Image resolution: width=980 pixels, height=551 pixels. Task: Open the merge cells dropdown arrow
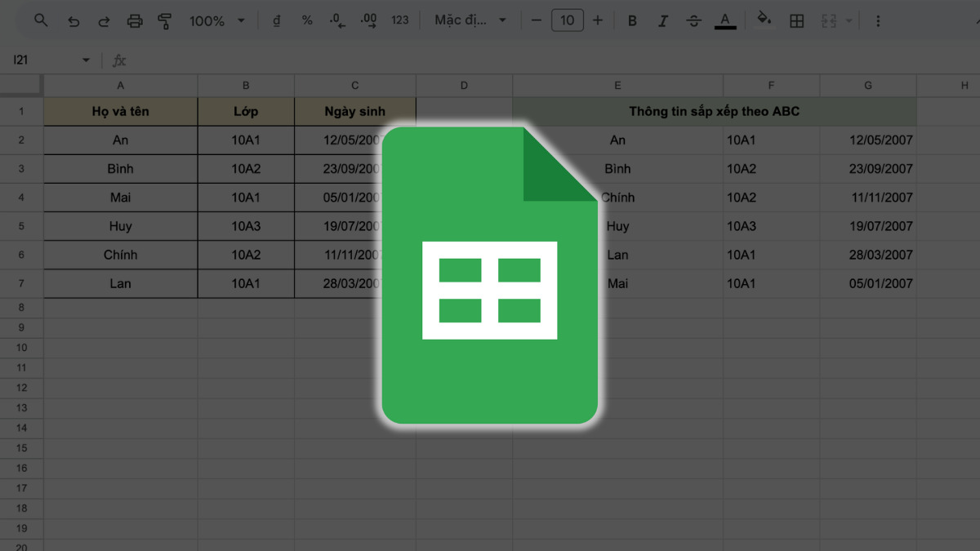tap(849, 20)
